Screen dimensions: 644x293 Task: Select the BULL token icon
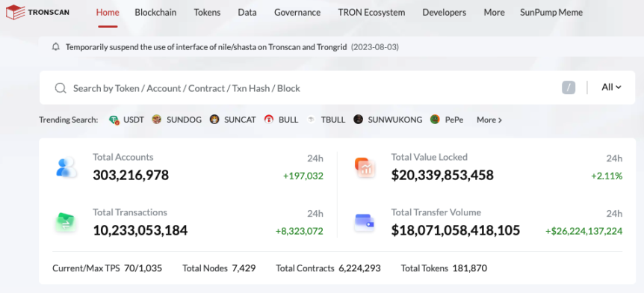click(x=269, y=120)
